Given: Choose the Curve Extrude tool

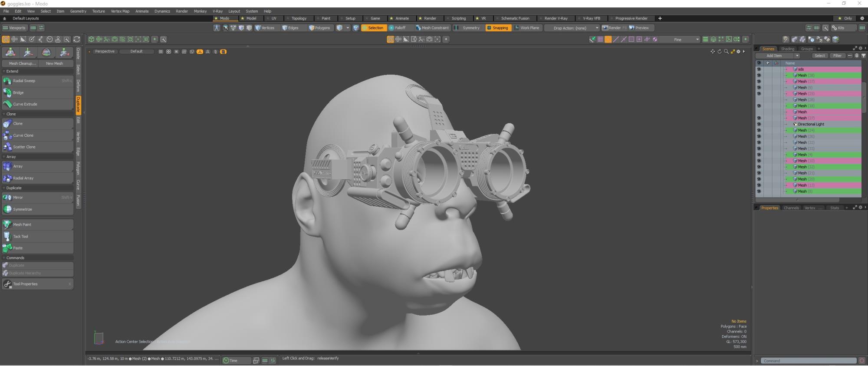Looking at the screenshot, I should coord(37,104).
